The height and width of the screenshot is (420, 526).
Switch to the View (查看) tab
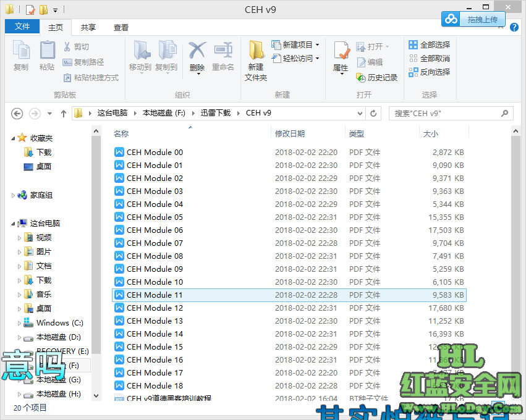coord(121,28)
